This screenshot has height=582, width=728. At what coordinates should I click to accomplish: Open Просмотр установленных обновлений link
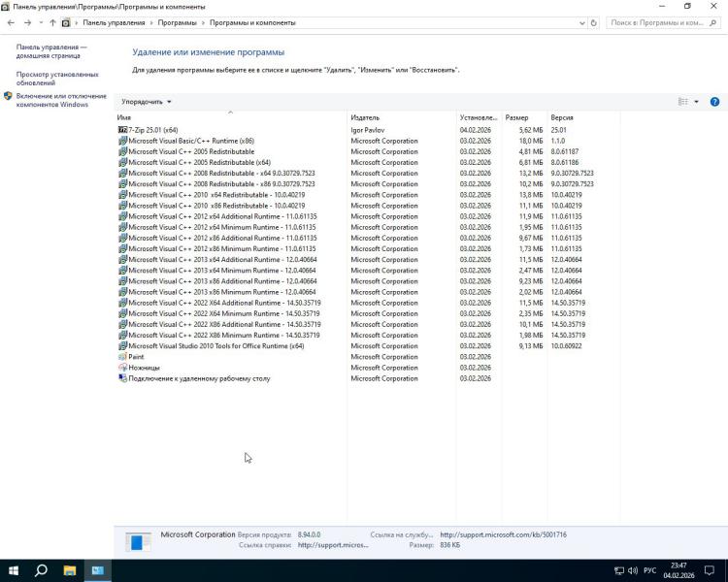coord(56,79)
